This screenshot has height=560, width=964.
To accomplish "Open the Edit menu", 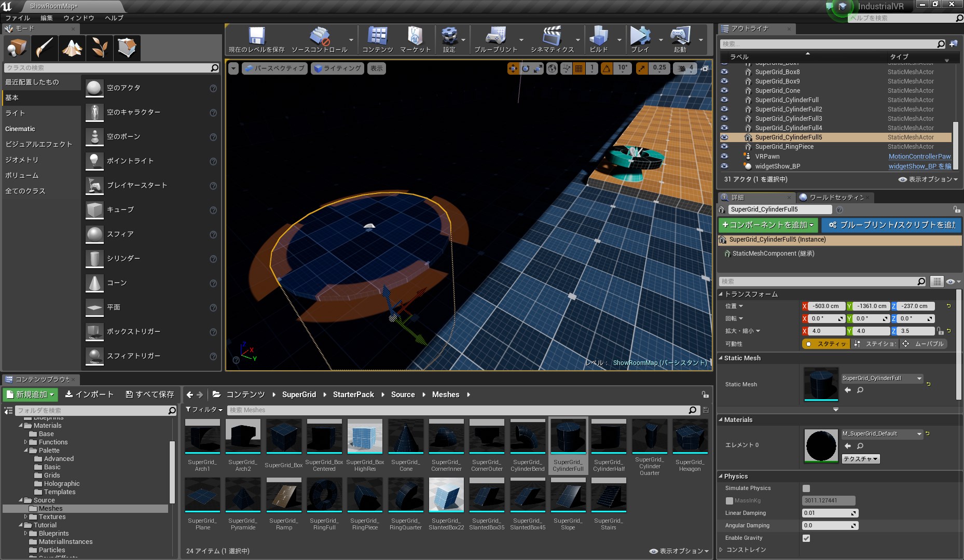I will (x=47, y=18).
